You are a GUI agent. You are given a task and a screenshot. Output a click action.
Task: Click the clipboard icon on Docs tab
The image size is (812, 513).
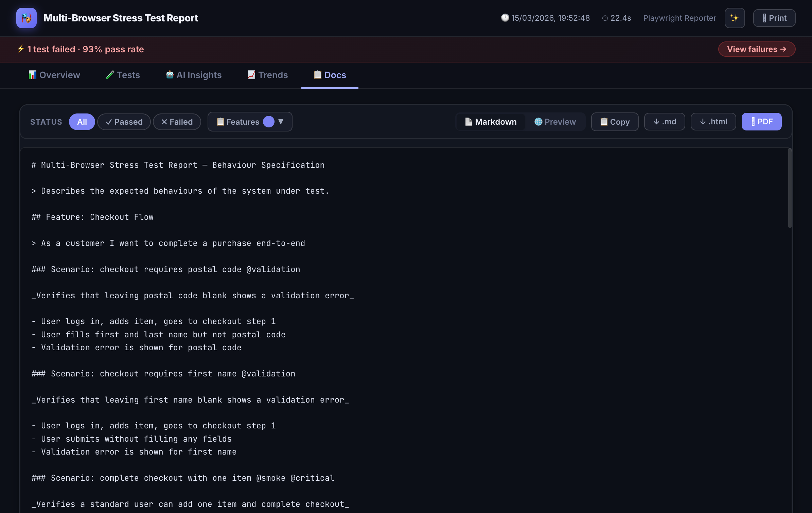[x=318, y=75]
